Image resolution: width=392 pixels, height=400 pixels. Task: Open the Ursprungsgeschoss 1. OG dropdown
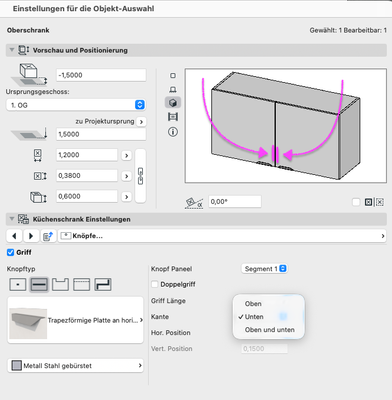[76, 105]
